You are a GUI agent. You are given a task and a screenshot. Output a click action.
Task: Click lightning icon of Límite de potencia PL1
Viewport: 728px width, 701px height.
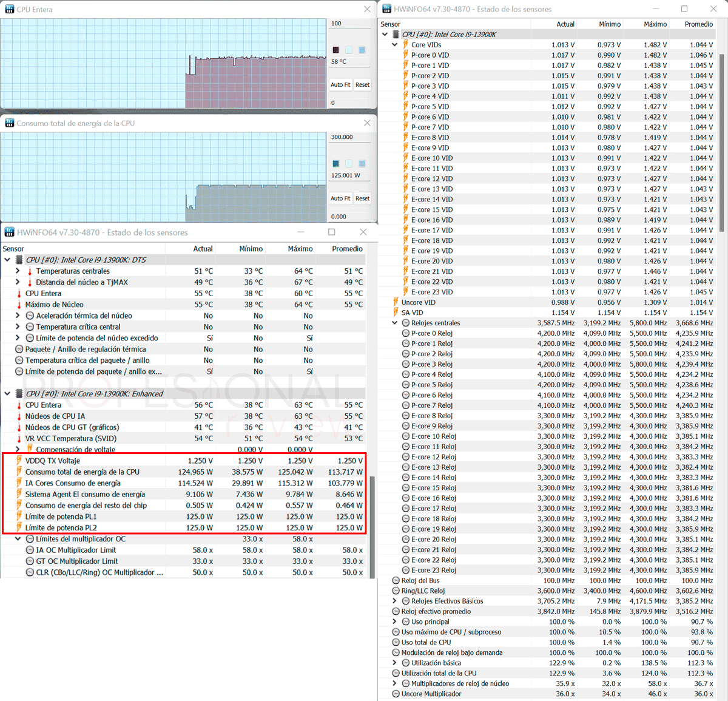pos(19,516)
